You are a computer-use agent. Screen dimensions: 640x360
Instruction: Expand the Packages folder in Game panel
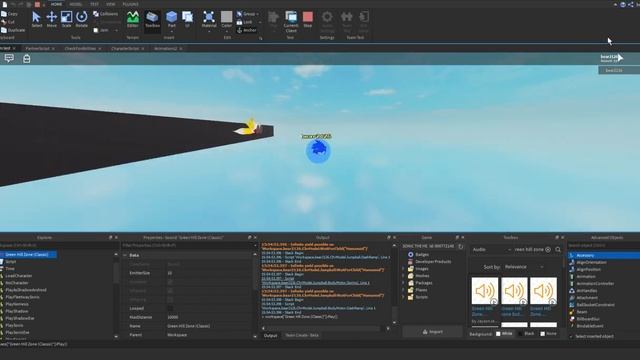pyautogui.click(x=404, y=283)
